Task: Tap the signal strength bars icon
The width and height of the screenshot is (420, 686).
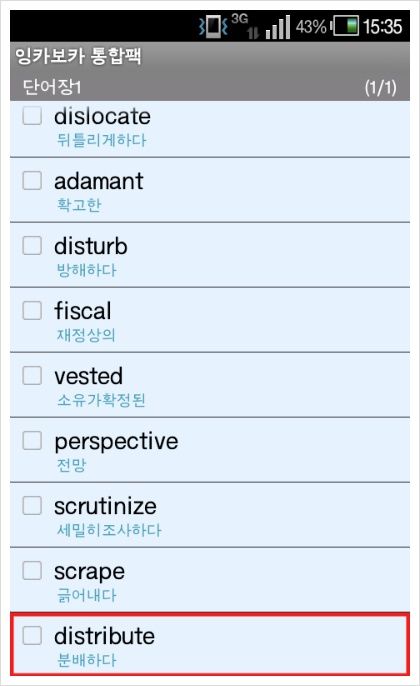Action: [277, 27]
